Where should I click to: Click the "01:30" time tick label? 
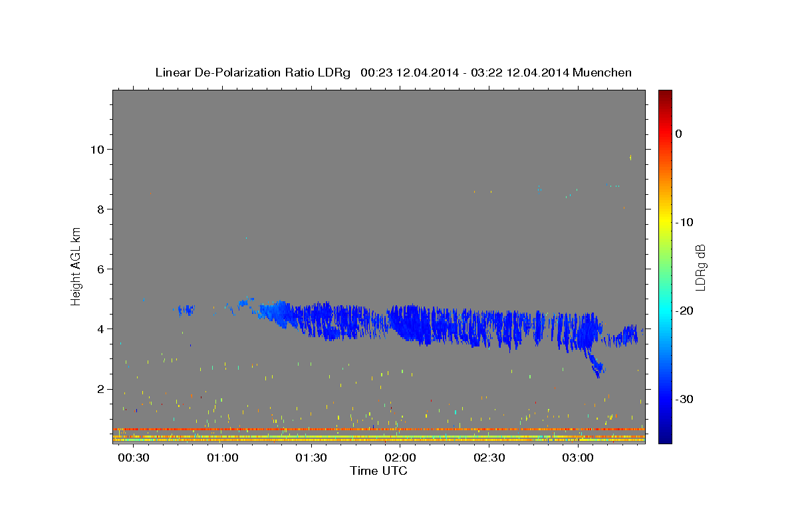pyautogui.click(x=311, y=458)
